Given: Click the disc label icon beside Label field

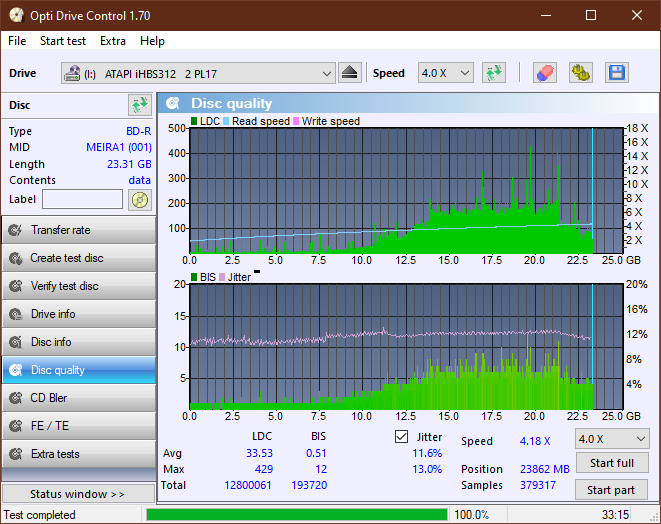Looking at the screenshot, I should tap(140, 200).
